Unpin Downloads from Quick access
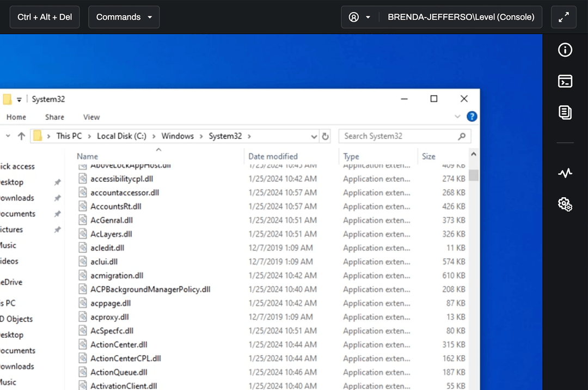588x390 pixels. [x=57, y=198]
